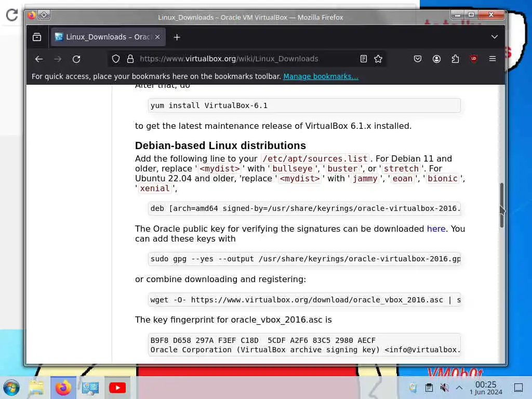Open Firefox application hamburger menu
Screen dimensions: 532x399
(x=493, y=59)
